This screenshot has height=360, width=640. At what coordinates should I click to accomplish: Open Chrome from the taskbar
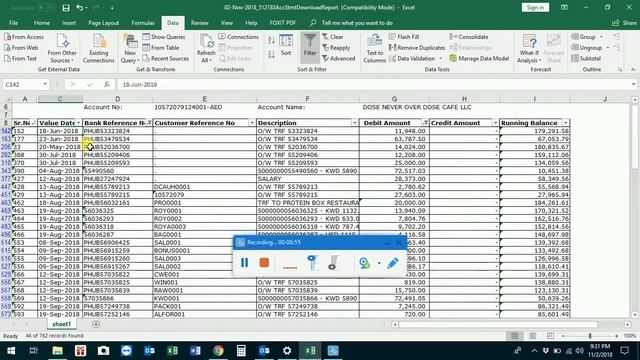pos(218,351)
